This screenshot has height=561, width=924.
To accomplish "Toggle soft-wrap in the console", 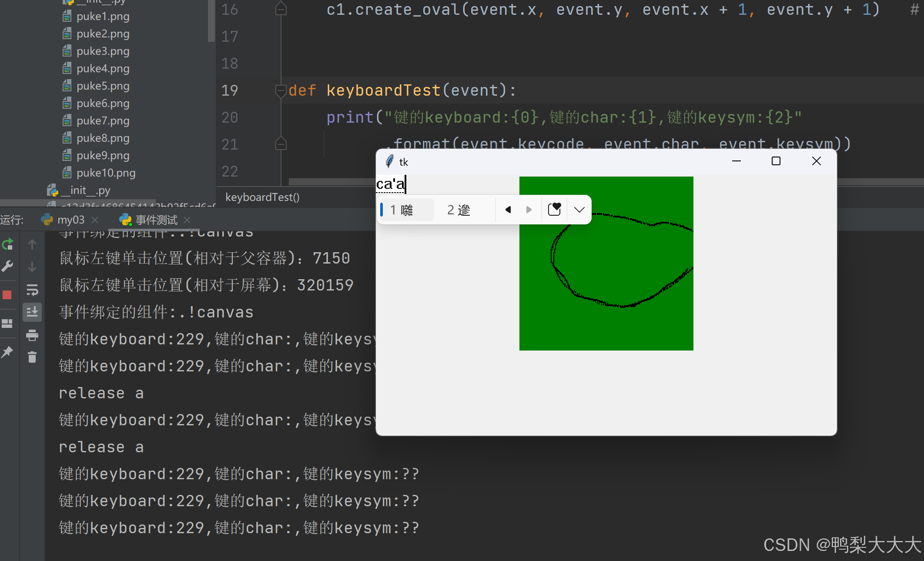I will click(x=32, y=290).
